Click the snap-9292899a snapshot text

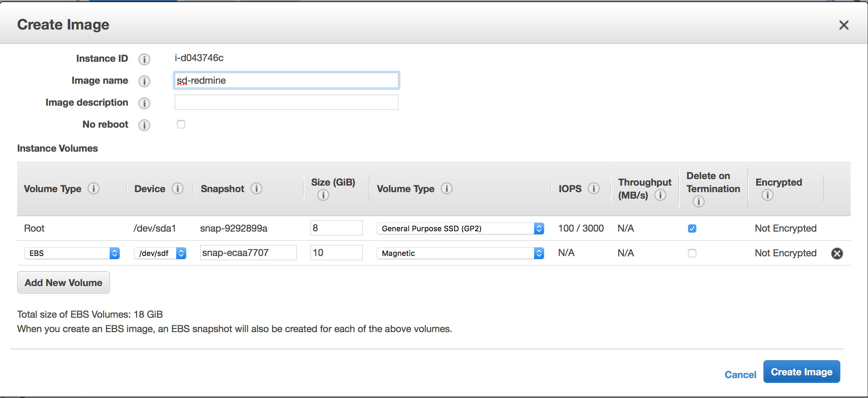pyautogui.click(x=234, y=228)
